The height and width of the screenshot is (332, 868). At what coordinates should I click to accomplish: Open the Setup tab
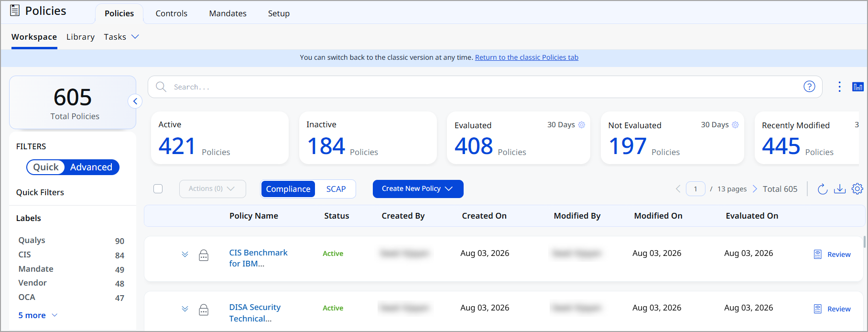click(279, 13)
